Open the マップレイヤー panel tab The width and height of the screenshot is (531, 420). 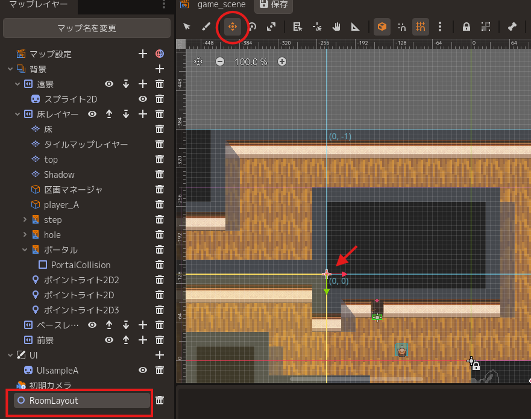[39, 5]
